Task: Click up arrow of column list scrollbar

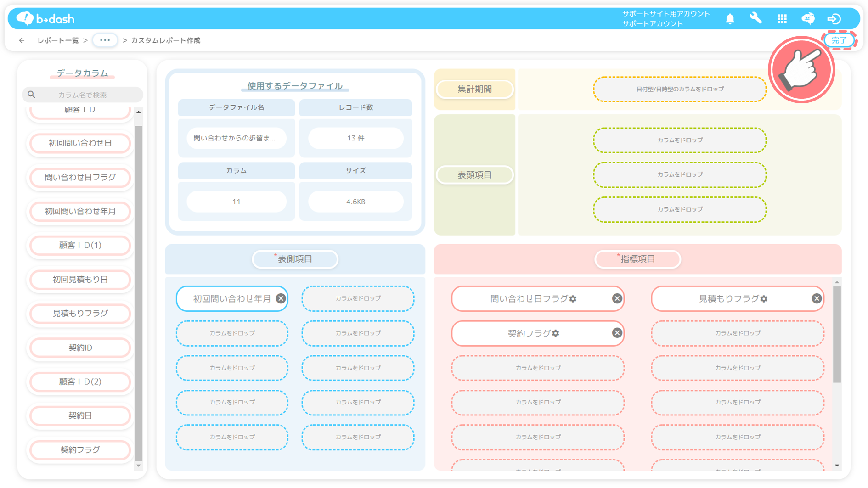Action: (x=139, y=112)
